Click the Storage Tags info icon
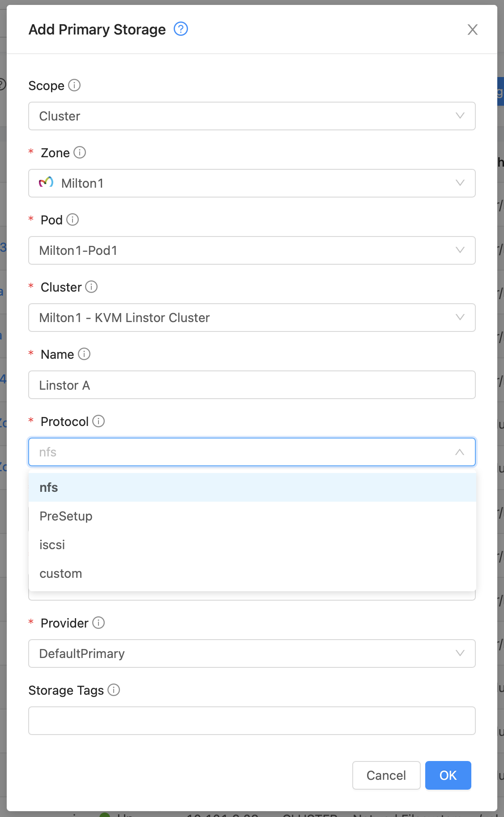Image resolution: width=504 pixels, height=817 pixels. point(114,691)
